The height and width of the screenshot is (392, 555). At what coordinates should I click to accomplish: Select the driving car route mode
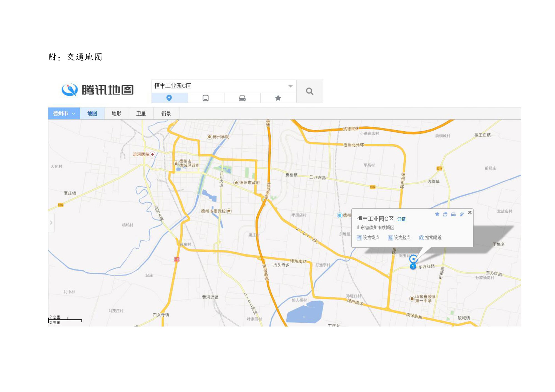242,98
